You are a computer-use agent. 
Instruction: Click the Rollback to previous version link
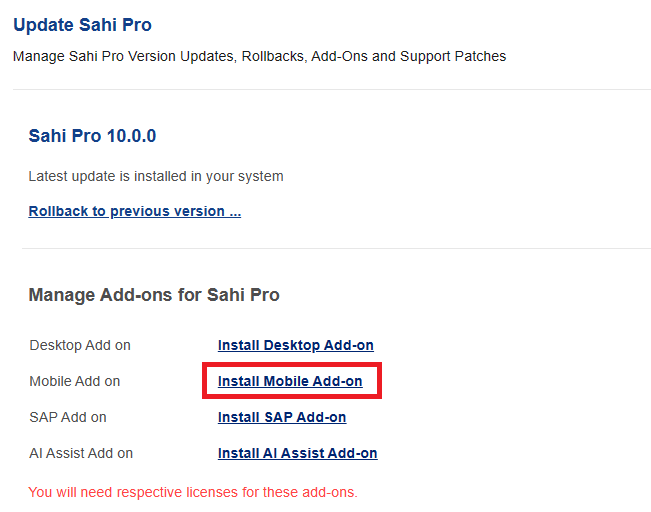point(135,211)
